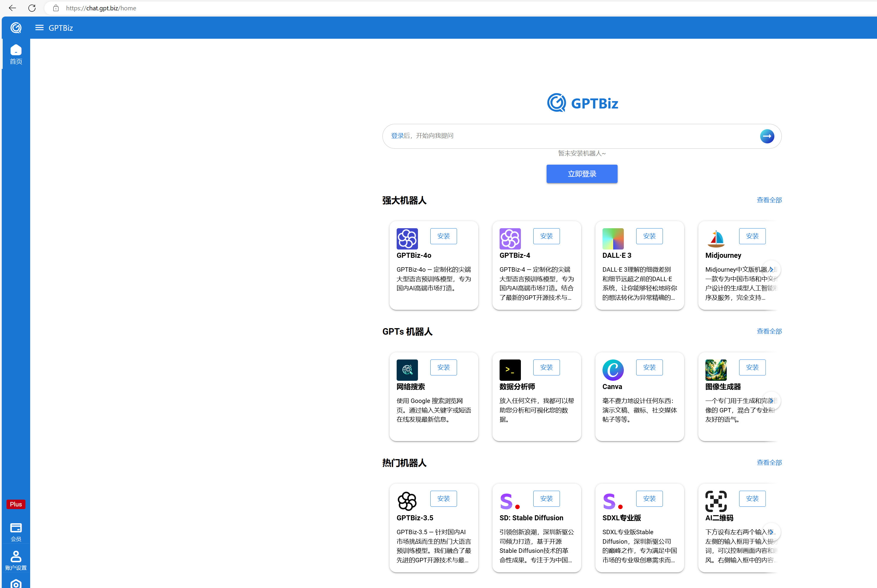Install the Canva robot
877x588 pixels.
pos(649,367)
